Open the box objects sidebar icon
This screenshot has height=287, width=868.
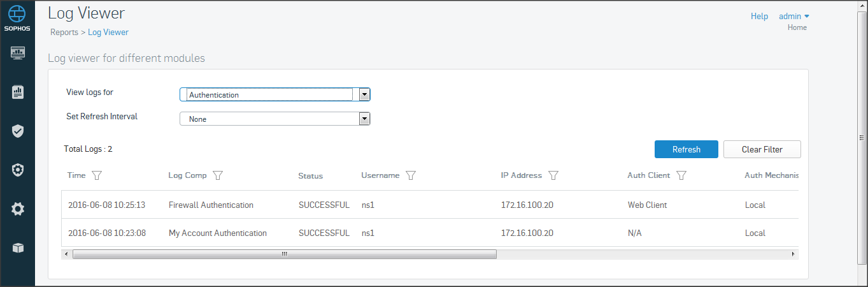[x=18, y=248]
